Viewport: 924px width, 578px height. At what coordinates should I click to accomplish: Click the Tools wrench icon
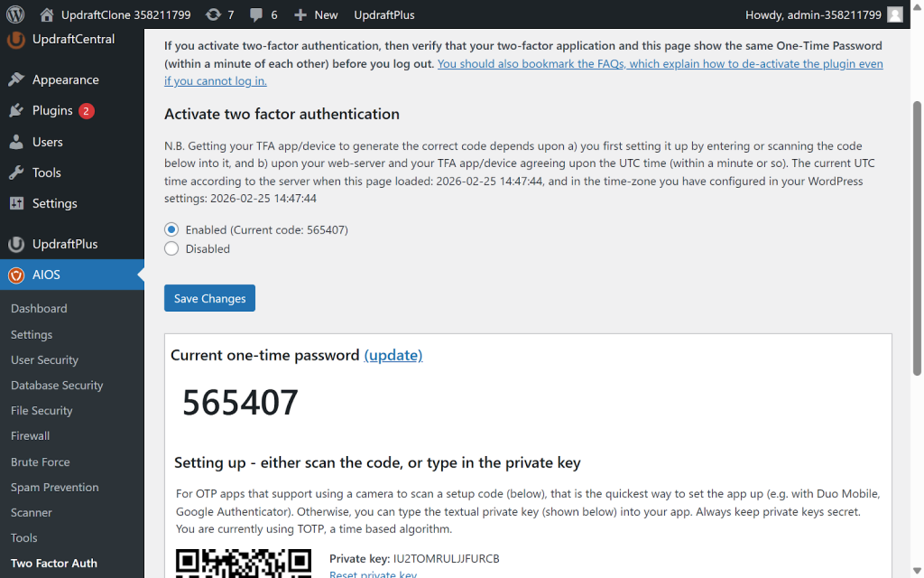coord(16,172)
